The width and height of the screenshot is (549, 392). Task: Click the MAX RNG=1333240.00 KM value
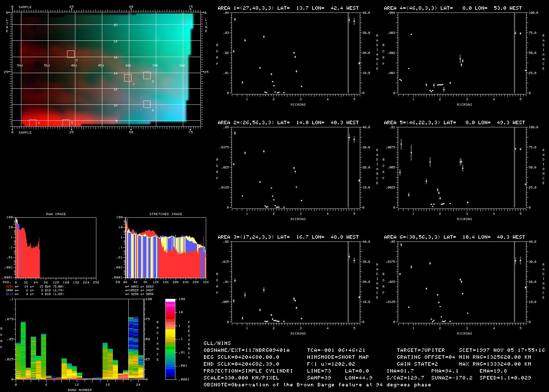[495, 364]
